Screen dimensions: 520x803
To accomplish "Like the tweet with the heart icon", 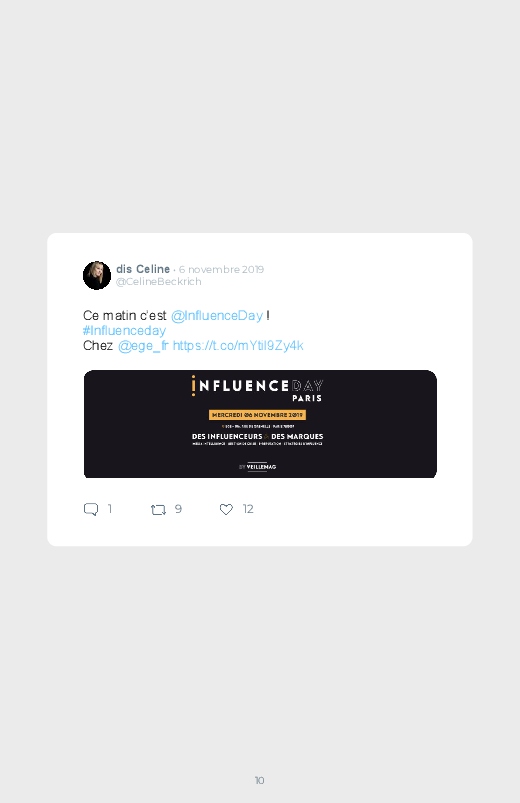I will (x=226, y=510).
